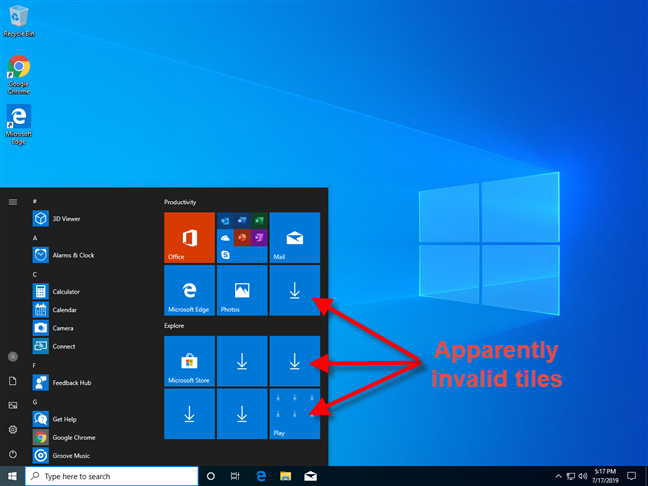Screen dimensions: 648x486
Task: Launch Calculator from the app list
Action: pyautogui.click(x=91, y=291)
